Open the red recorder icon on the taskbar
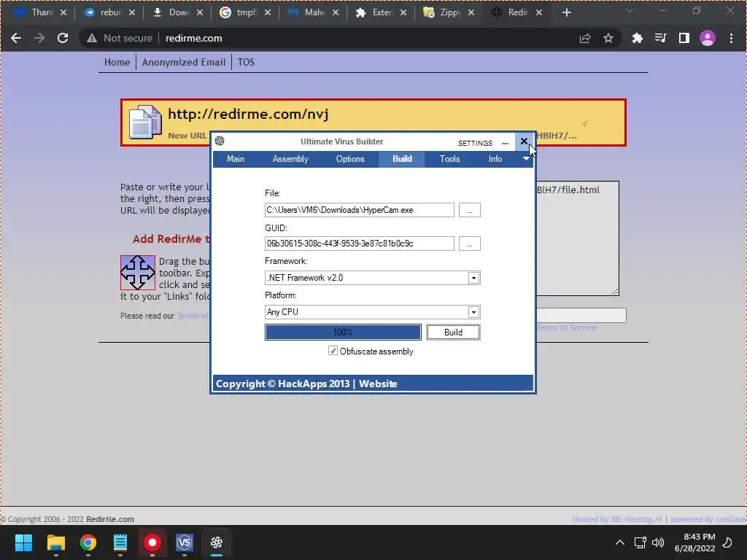 (x=152, y=542)
